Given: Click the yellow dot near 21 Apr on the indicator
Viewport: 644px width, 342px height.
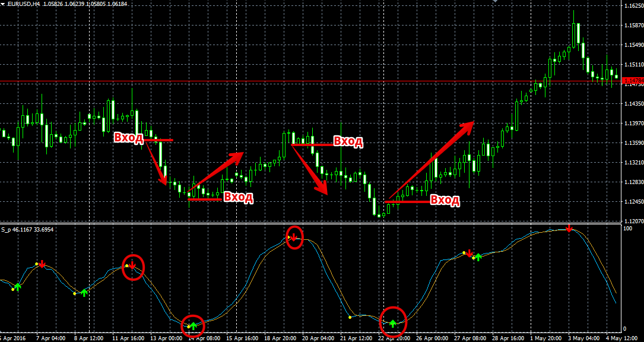Looking at the screenshot, I should click(350, 318).
